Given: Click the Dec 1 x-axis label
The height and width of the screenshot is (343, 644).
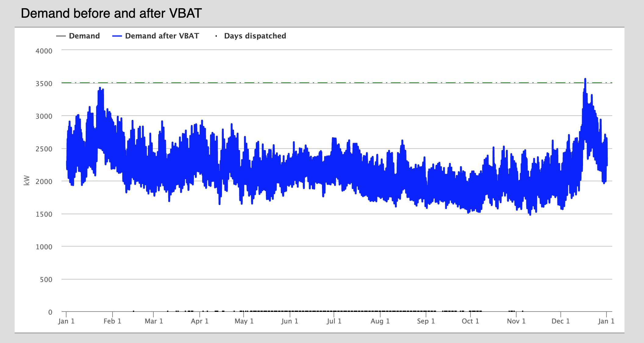Looking at the screenshot, I should [560, 321].
